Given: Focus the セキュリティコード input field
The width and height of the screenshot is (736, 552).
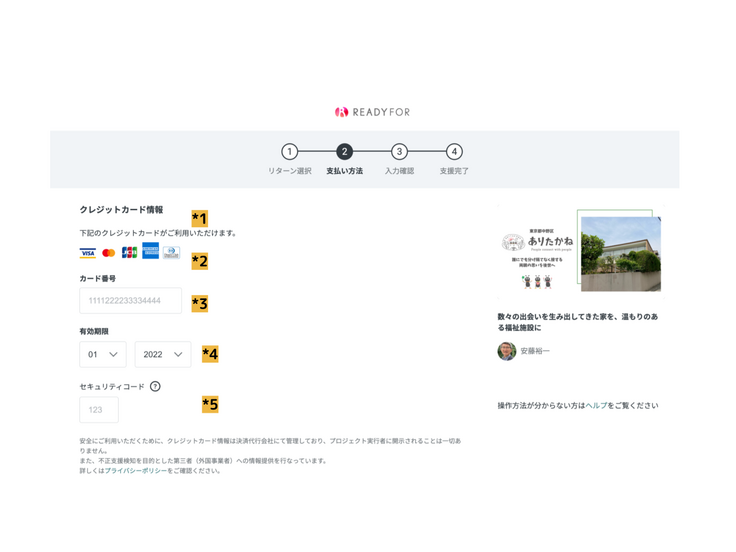Looking at the screenshot, I should coord(99,410).
